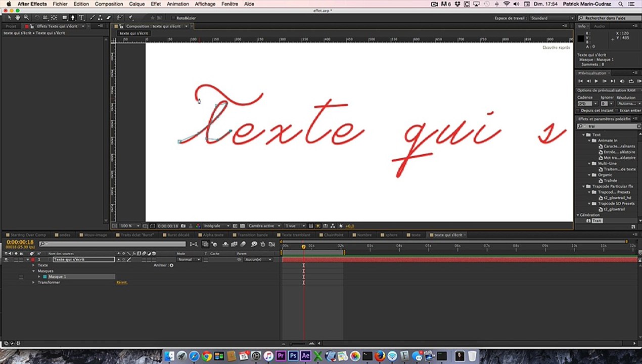Select the horizontal Type tool

click(81, 18)
